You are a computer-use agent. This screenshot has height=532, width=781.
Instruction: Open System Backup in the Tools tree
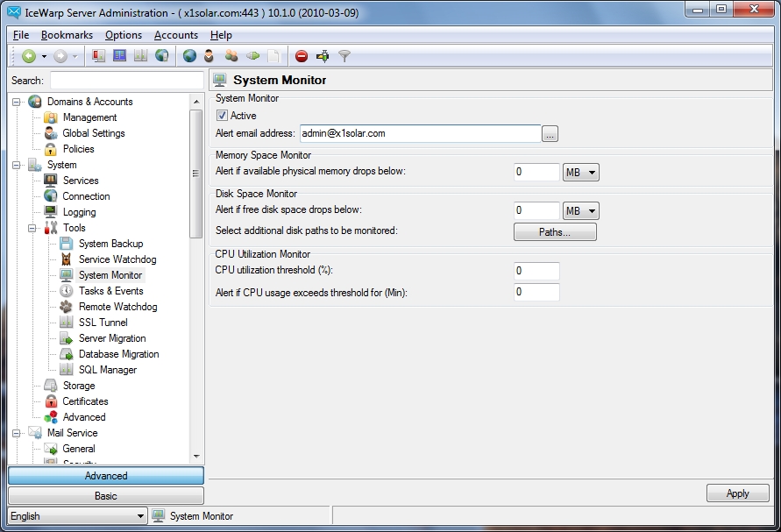(x=110, y=244)
